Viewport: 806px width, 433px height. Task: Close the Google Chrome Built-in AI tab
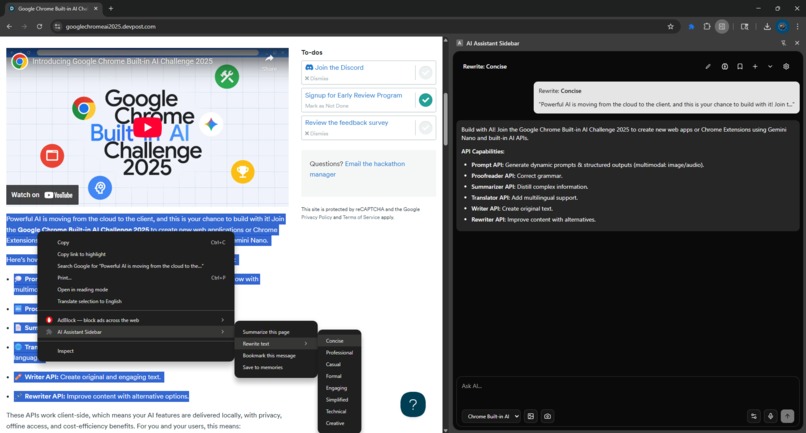click(x=96, y=8)
